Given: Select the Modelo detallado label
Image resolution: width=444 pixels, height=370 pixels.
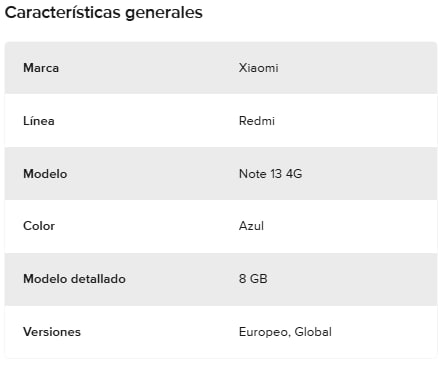Looking at the screenshot, I should pyautogui.click(x=74, y=279).
